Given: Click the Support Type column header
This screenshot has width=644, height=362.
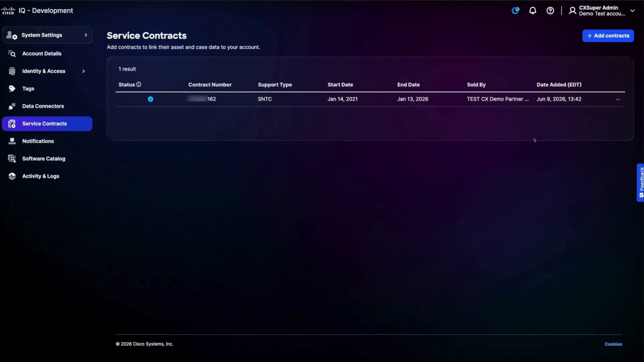Looking at the screenshot, I should 275,85.
